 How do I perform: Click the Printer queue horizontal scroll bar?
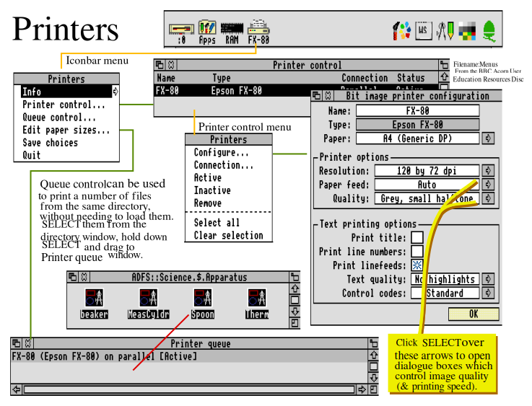coord(189,389)
